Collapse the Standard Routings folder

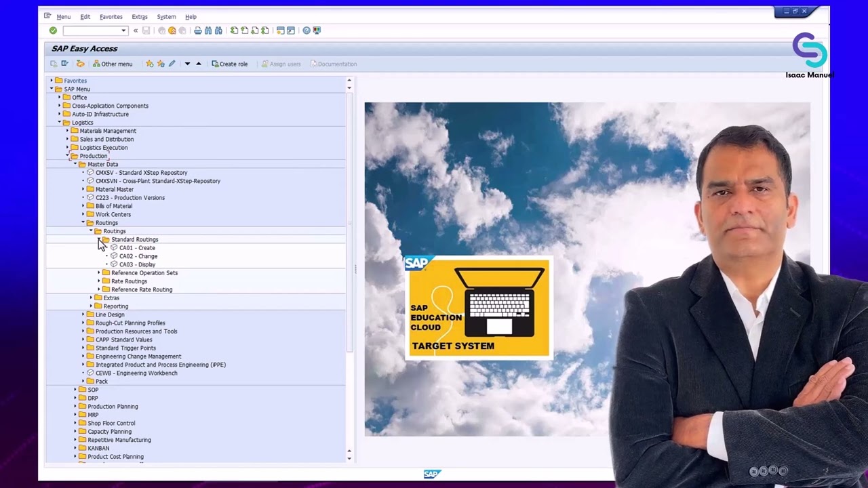click(x=99, y=239)
